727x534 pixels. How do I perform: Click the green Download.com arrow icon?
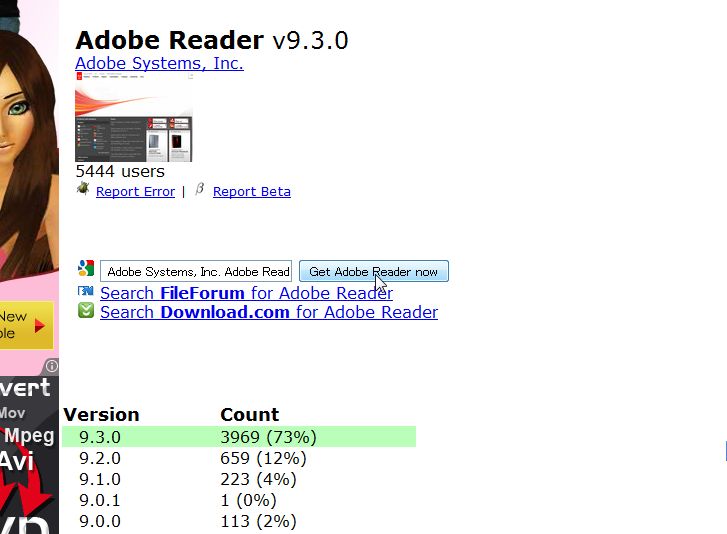[x=86, y=310]
